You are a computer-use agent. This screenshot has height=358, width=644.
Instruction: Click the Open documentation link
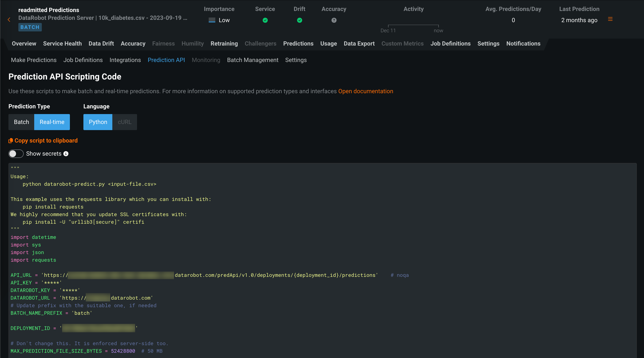365,91
